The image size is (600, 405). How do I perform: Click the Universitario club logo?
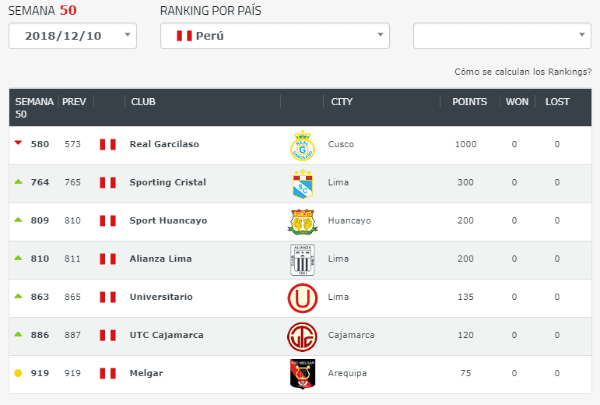point(301,297)
